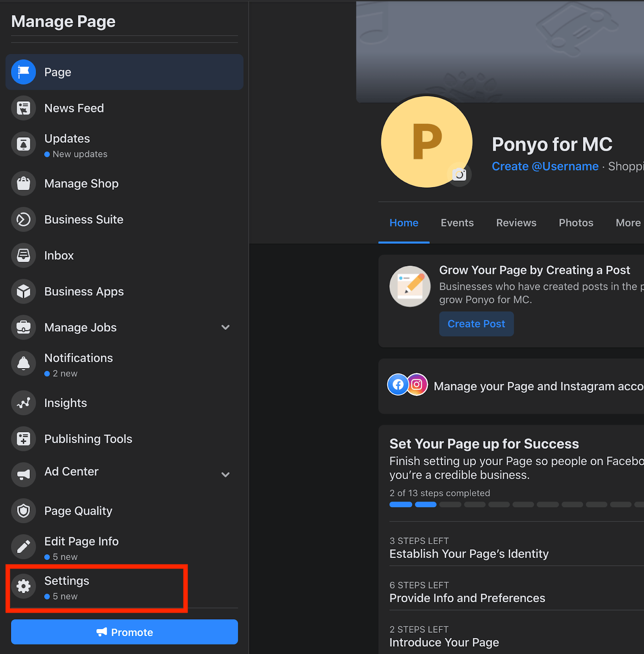Open News Feed icon in sidebar
The image size is (644, 654).
point(23,108)
